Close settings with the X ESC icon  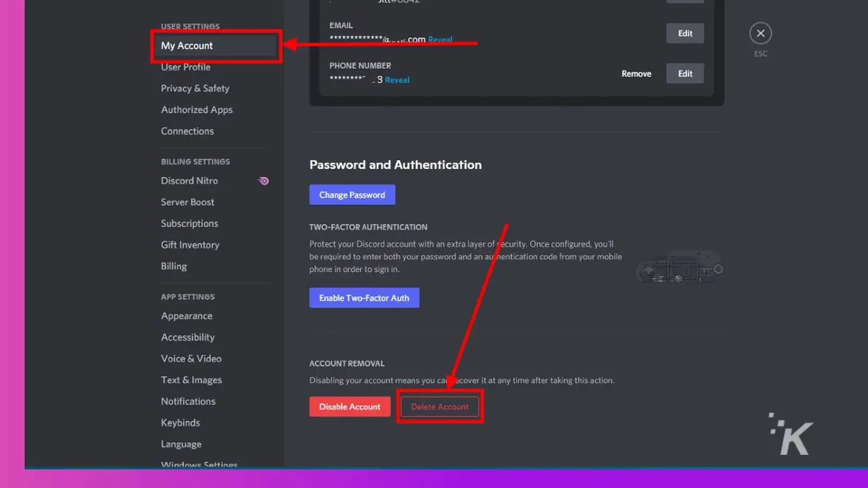coord(761,34)
